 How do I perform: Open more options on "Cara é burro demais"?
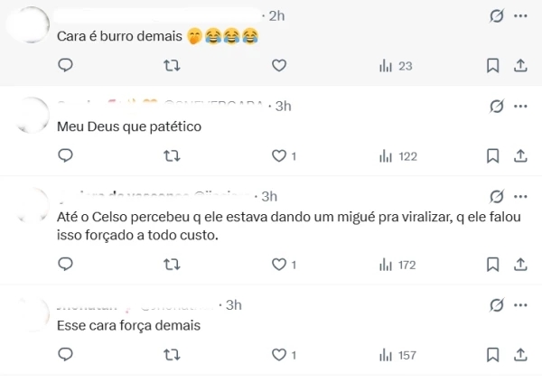click(520, 15)
